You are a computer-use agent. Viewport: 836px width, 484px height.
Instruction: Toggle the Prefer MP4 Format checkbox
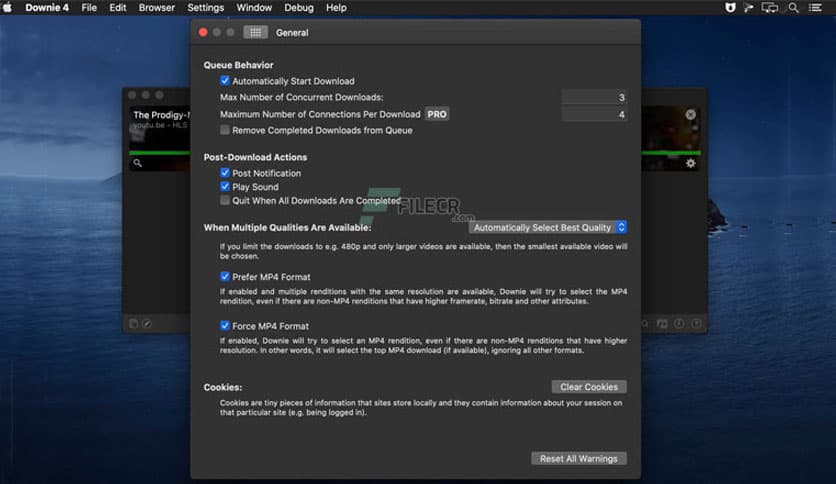pyautogui.click(x=225, y=277)
